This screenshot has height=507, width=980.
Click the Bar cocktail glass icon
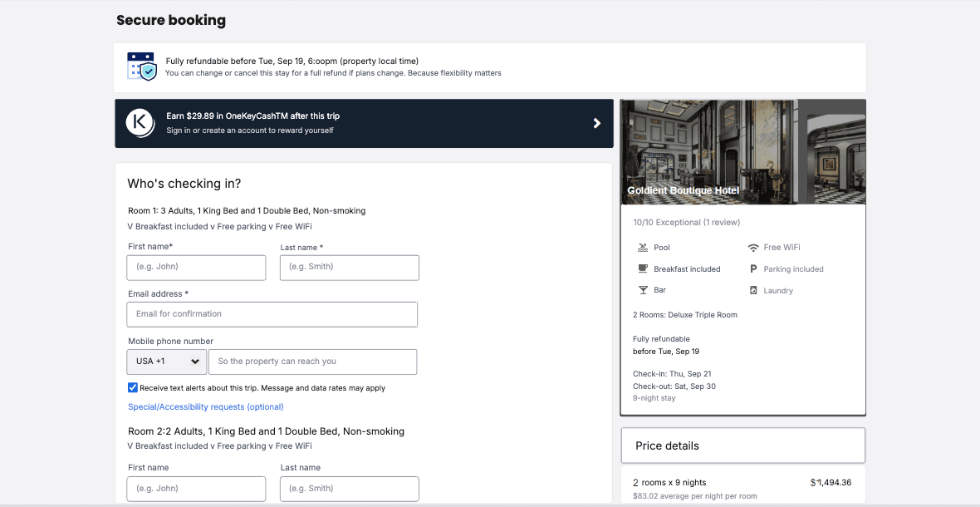pyautogui.click(x=642, y=290)
